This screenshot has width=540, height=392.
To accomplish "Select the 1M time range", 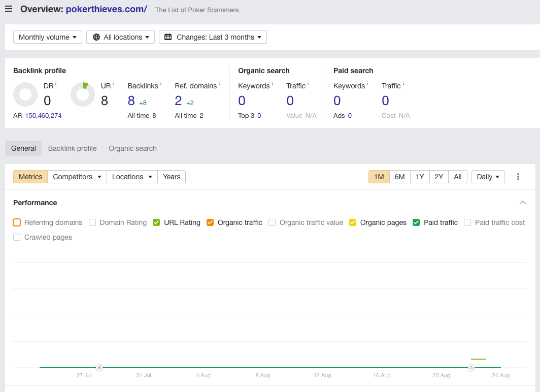I will (x=379, y=177).
